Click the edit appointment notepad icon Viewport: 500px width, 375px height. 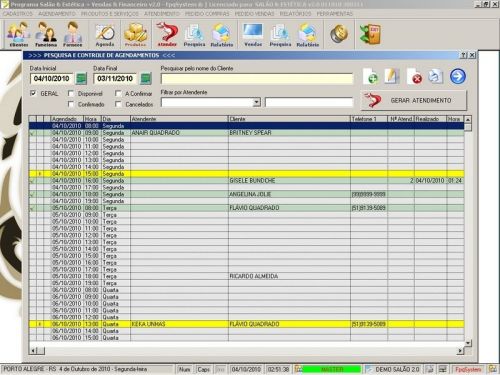tap(392, 76)
